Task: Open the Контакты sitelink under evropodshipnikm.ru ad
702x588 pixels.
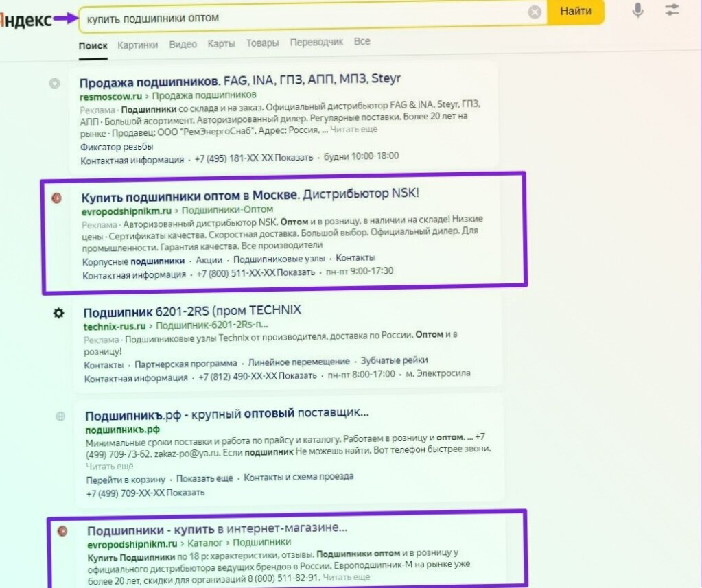Action: (355, 258)
